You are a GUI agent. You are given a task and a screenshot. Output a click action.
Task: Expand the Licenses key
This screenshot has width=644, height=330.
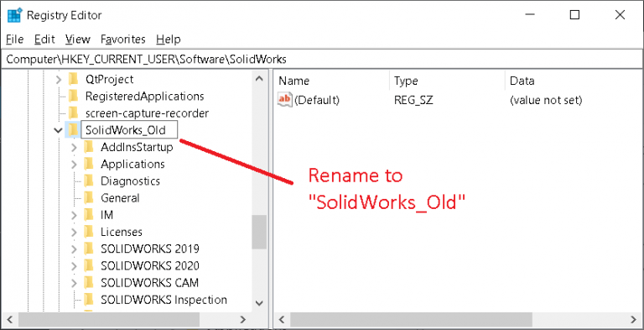click(x=74, y=232)
